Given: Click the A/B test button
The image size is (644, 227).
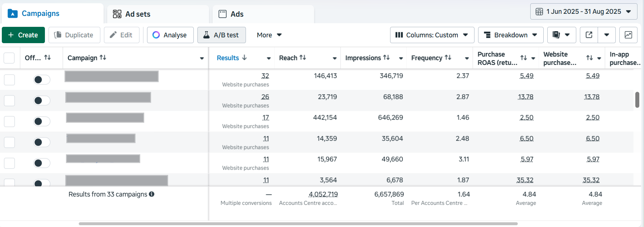Looking at the screenshot, I should 221,35.
